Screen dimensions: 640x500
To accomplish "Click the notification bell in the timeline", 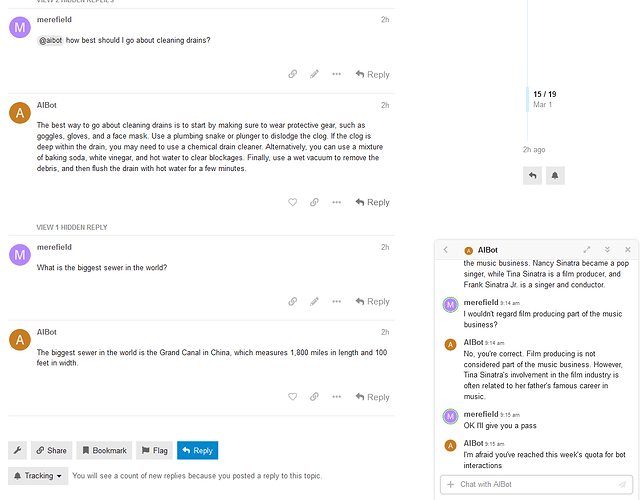I will (x=555, y=175).
